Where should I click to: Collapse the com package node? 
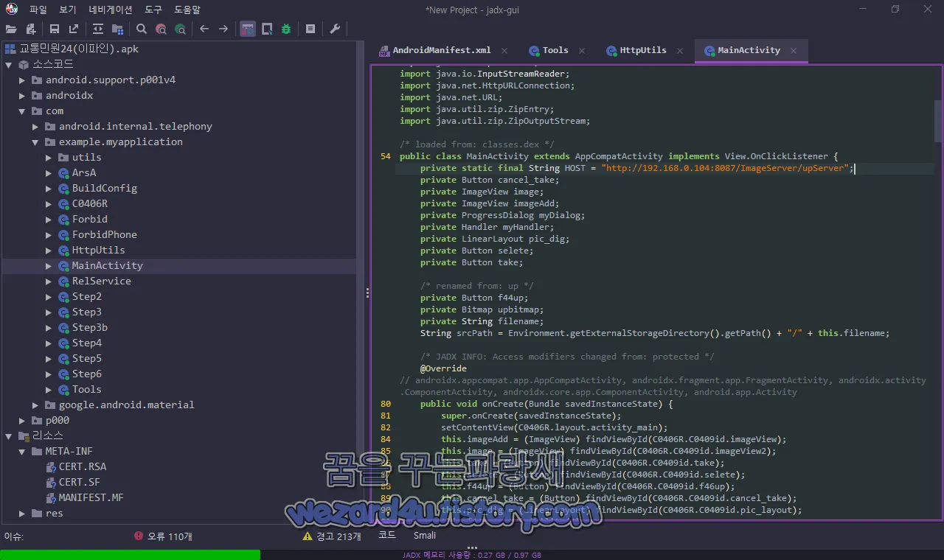(22, 111)
